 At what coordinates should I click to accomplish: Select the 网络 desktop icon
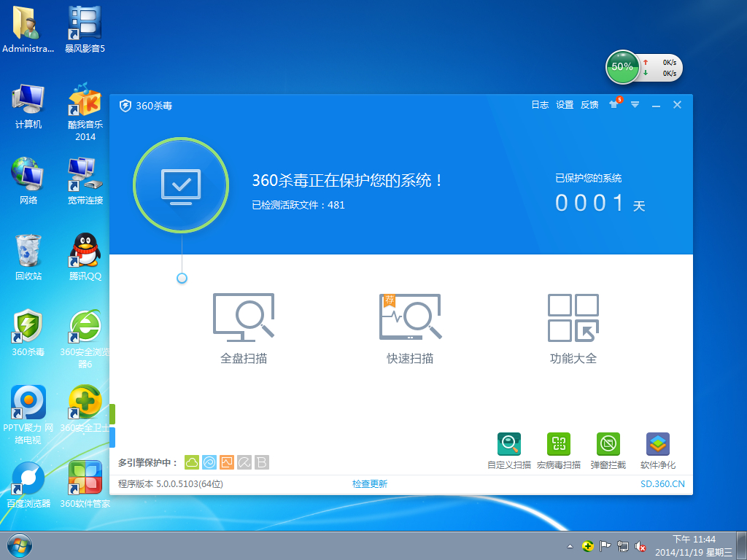pos(28,182)
